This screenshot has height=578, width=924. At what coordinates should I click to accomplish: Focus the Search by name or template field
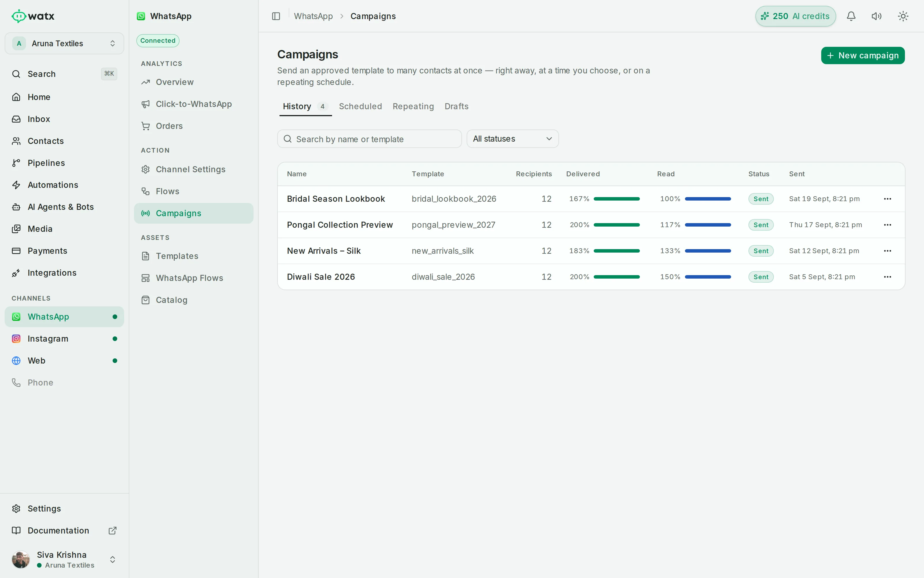click(x=369, y=139)
